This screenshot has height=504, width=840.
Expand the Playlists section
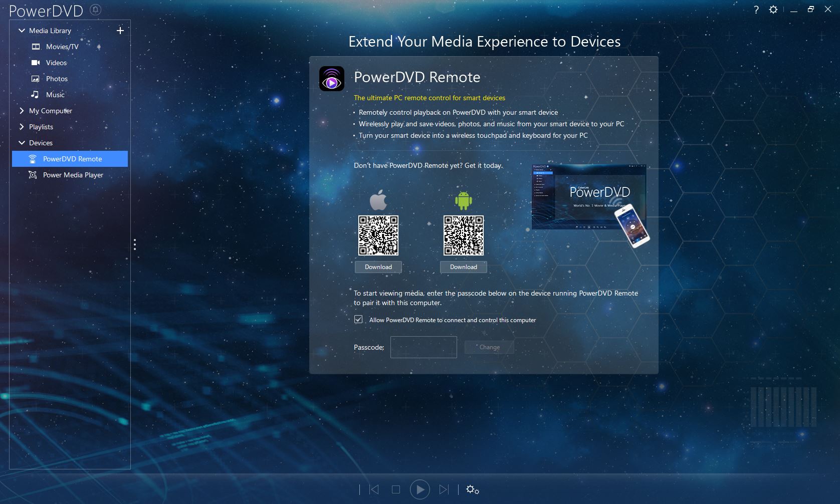[x=22, y=127]
